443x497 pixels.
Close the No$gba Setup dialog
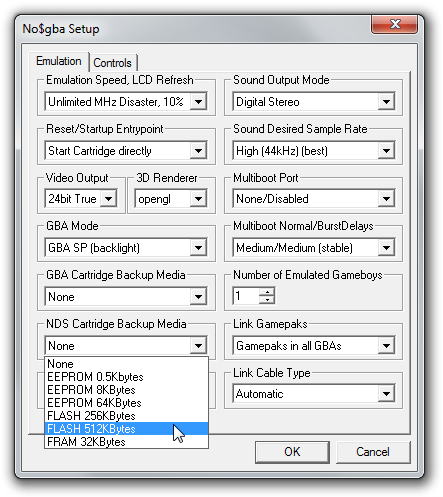395,24
